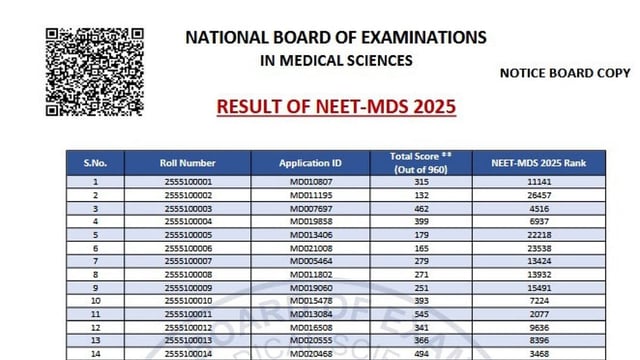640x360 pixels.
Task: Select the S.No. column header
Action: pyautogui.click(x=95, y=163)
